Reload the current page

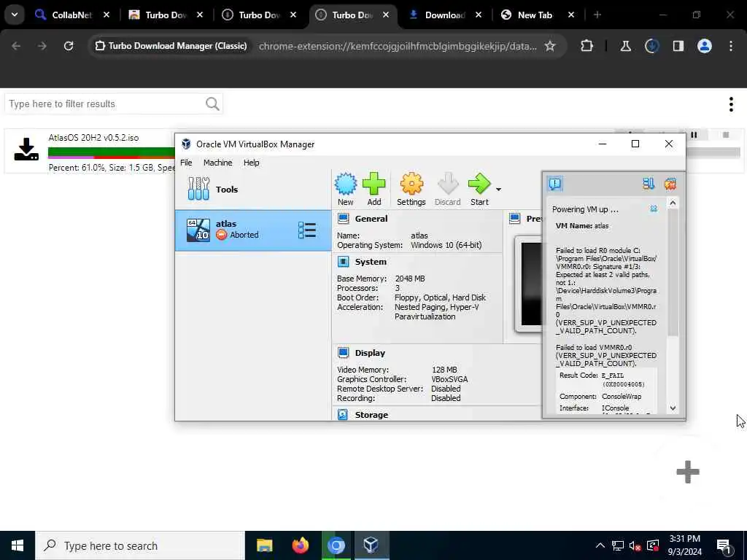[69, 46]
